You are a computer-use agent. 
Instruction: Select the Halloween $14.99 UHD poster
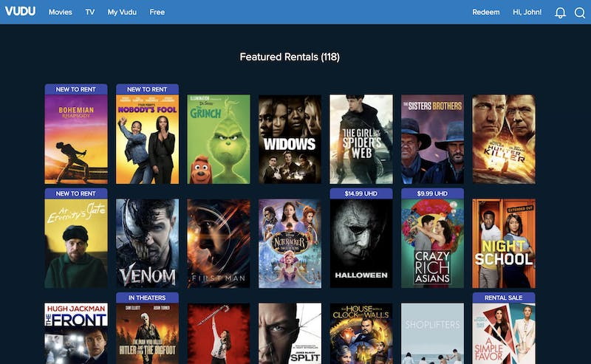pos(361,238)
